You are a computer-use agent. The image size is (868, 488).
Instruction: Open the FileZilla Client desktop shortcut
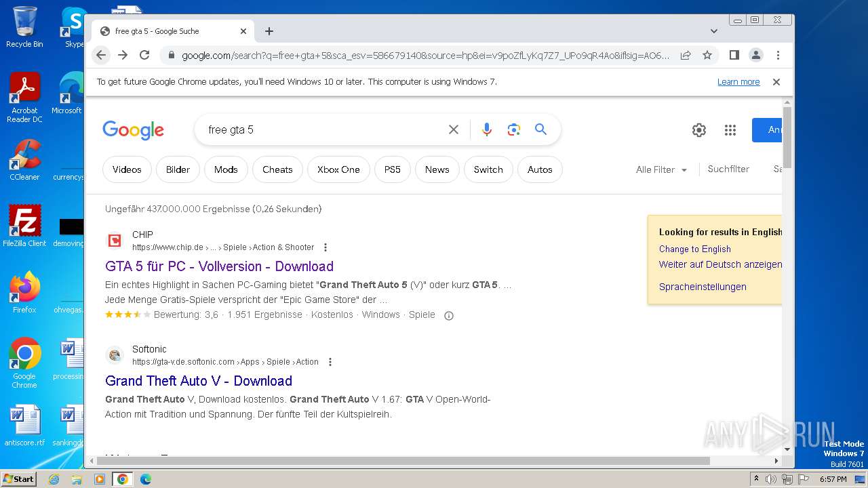(x=24, y=226)
